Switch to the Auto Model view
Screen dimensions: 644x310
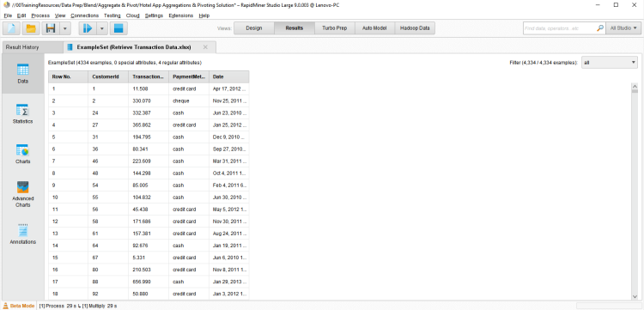[x=374, y=28]
